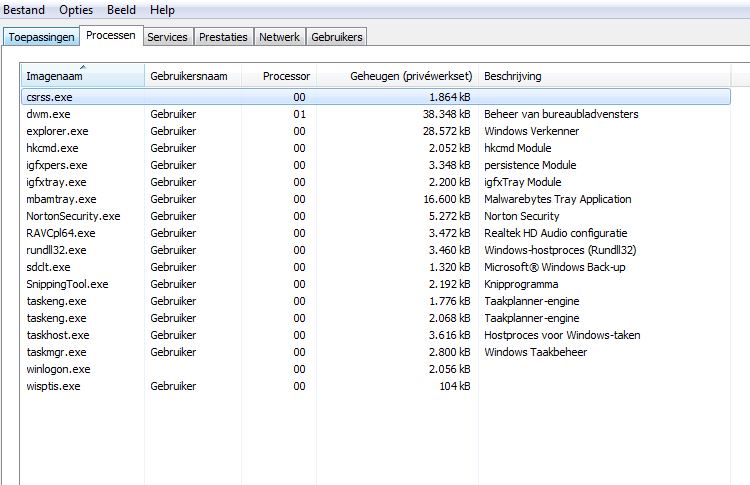Viewport: 750px width, 485px height.
Task: Select the mbamtray.exe process row
Action: tap(61, 199)
